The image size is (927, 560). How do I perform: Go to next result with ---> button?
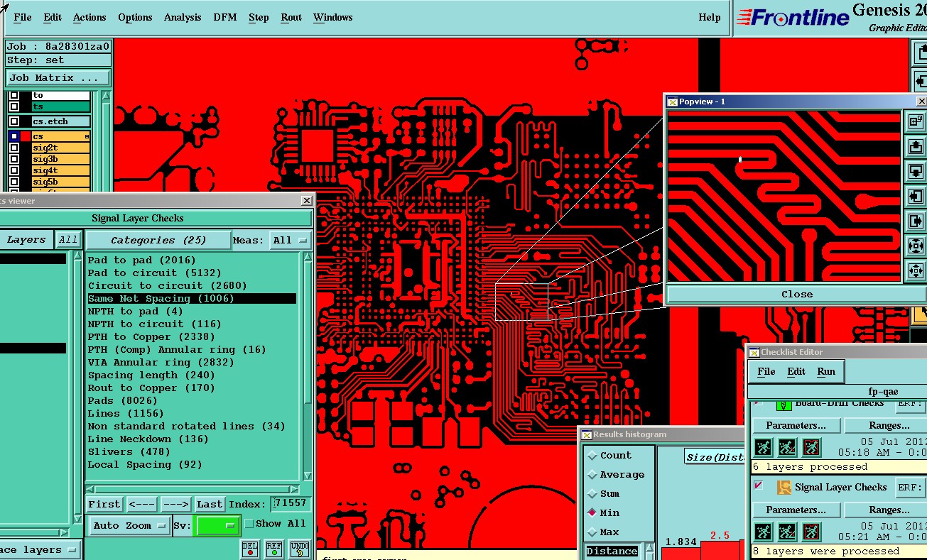click(175, 504)
